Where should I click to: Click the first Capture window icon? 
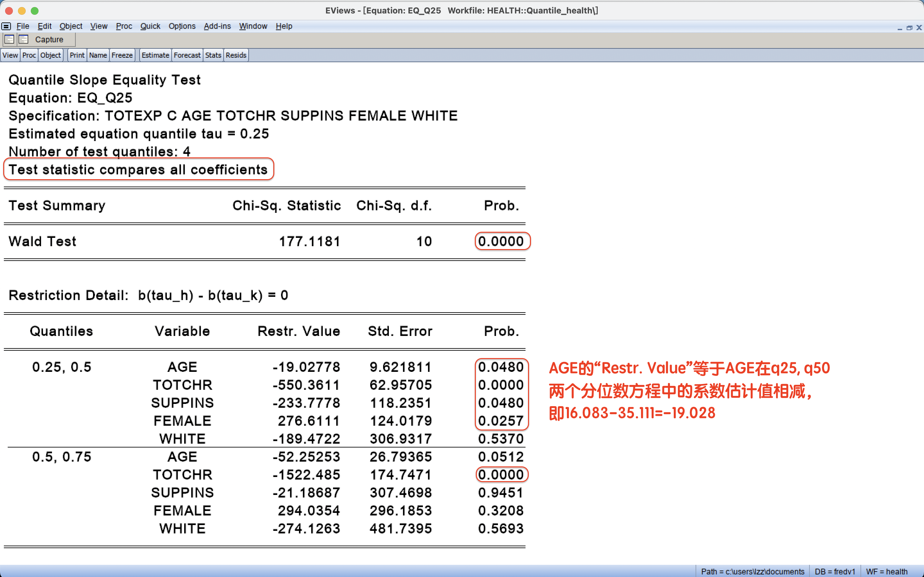10,39
